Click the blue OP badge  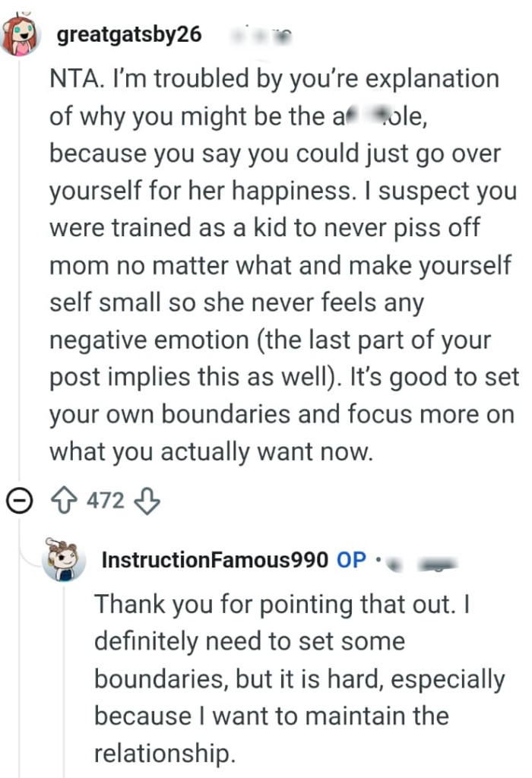point(349,560)
